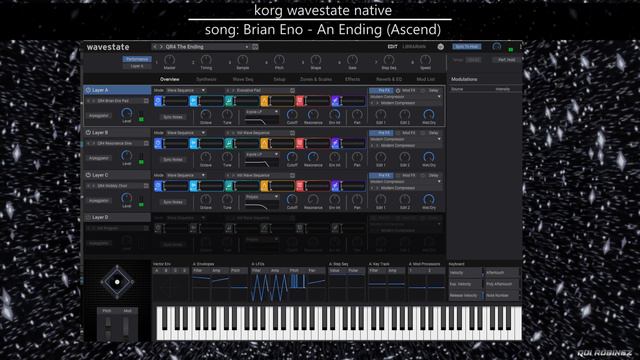Screen dimensions: 640x360
Task: Toggle Layer A Mod FX power
Action: 398,91
